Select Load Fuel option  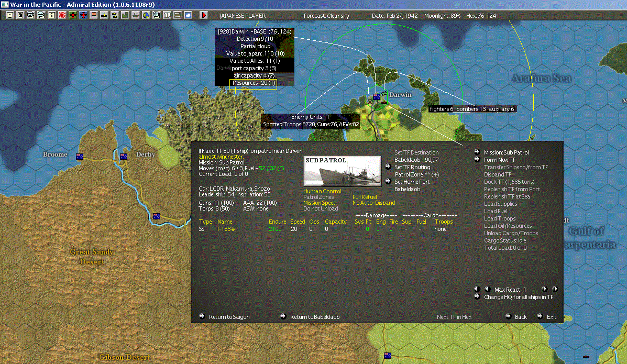(496, 211)
